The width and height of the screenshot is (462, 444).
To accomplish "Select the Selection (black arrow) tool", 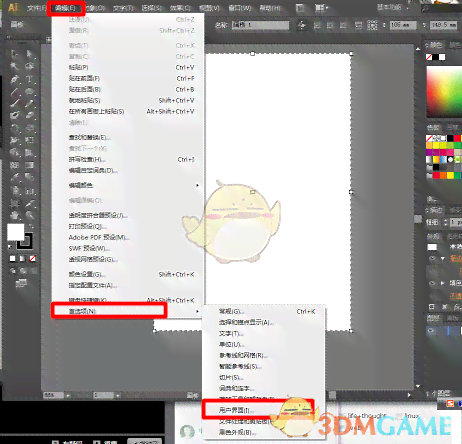I will tap(15, 54).
